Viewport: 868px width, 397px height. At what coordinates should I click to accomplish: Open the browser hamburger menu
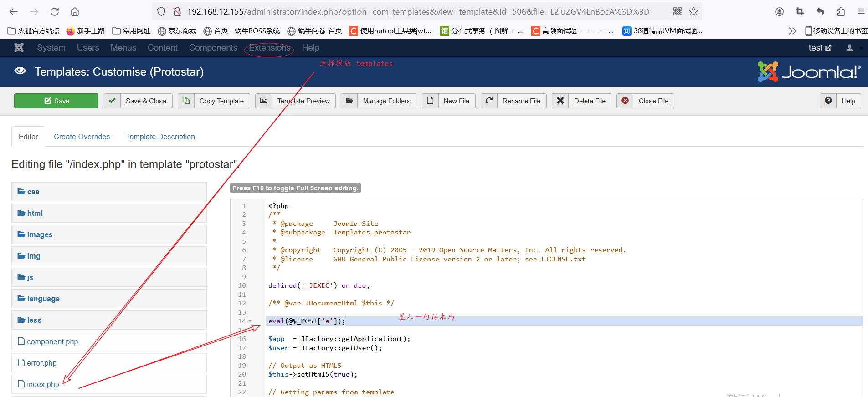861,11
